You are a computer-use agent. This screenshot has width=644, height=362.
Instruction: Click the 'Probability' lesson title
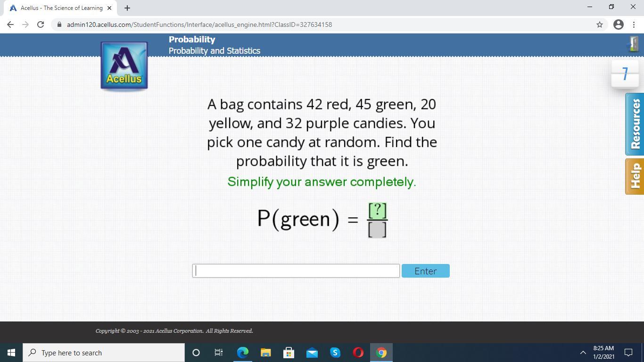[x=192, y=40]
